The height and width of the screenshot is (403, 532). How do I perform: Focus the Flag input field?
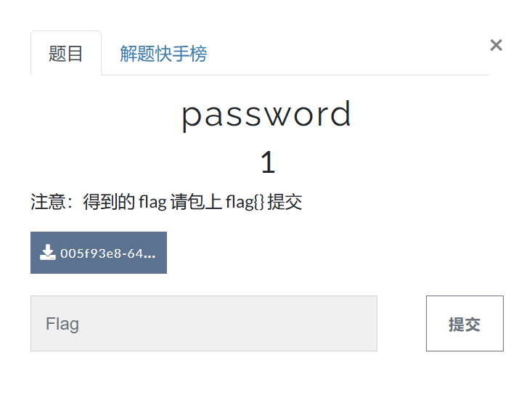(x=204, y=323)
